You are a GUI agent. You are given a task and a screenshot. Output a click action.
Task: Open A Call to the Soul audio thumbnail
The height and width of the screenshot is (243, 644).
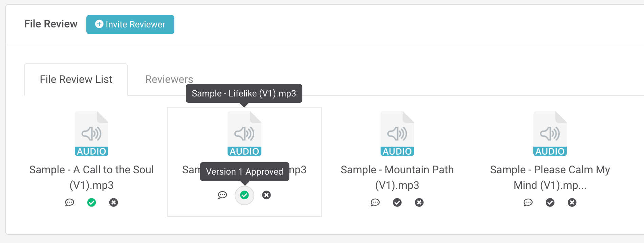pyautogui.click(x=91, y=134)
